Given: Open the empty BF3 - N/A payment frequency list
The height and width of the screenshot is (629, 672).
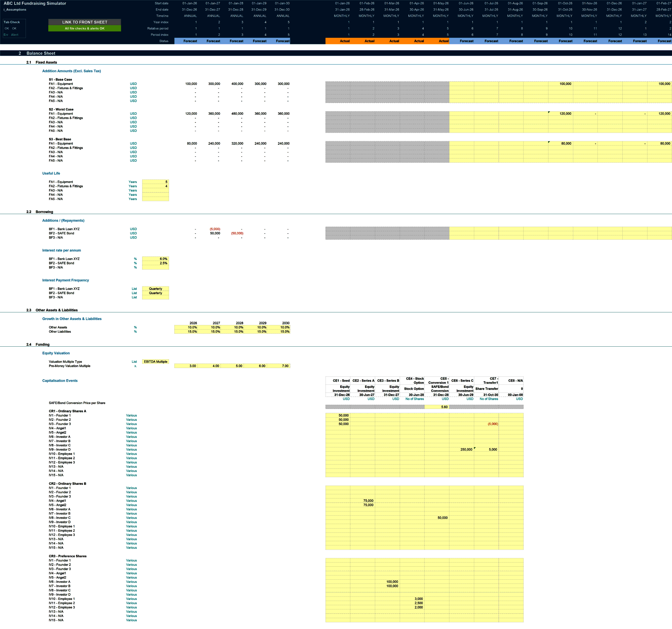Looking at the screenshot, I should pos(155,297).
